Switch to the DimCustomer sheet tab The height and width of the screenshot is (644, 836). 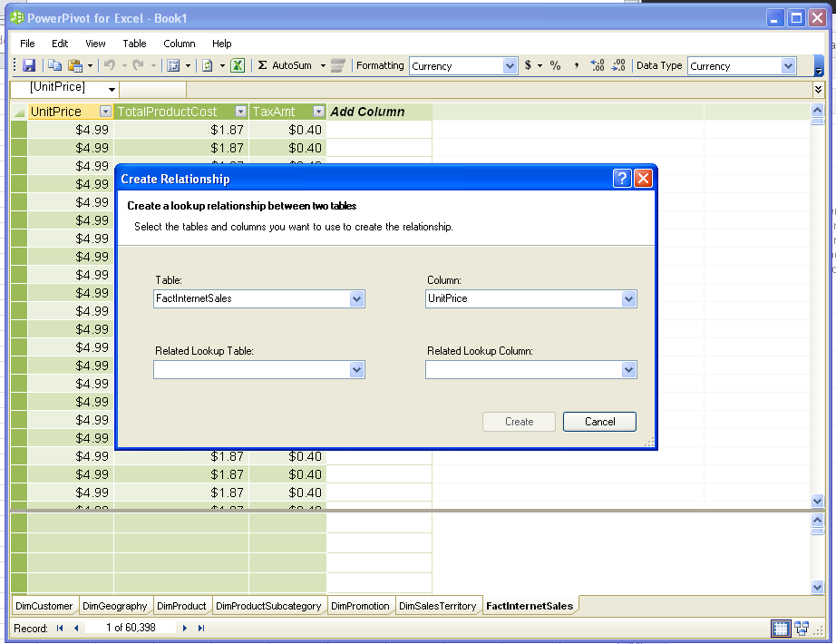(x=44, y=606)
